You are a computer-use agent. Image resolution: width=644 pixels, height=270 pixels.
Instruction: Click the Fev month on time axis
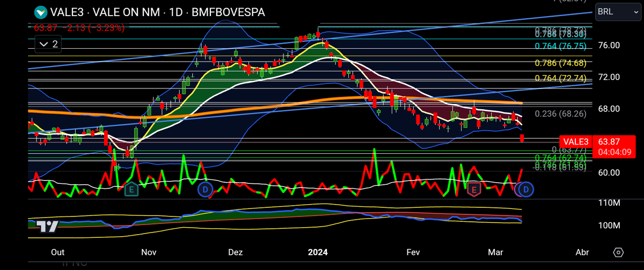tap(413, 252)
